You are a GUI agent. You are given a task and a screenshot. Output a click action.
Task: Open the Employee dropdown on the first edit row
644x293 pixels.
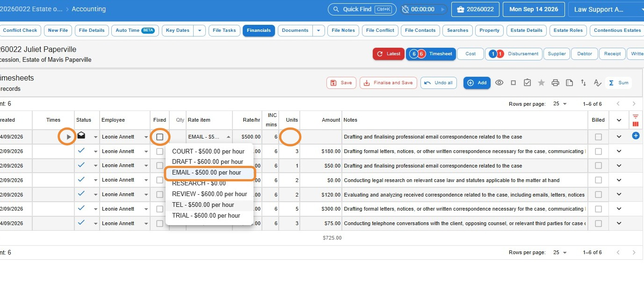click(x=146, y=137)
